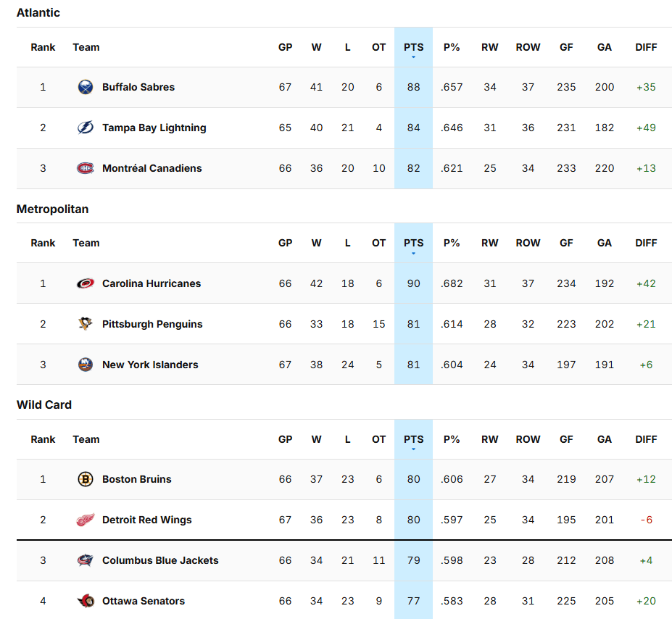Click the Buffalo Sabres team logo
Screen dimensions: 672x619
(x=86, y=87)
